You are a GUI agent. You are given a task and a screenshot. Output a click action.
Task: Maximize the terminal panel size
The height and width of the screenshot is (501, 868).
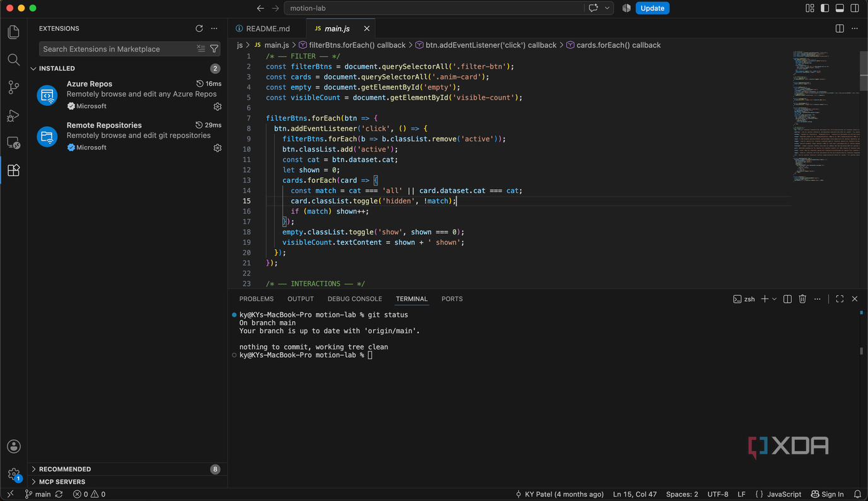coord(840,299)
